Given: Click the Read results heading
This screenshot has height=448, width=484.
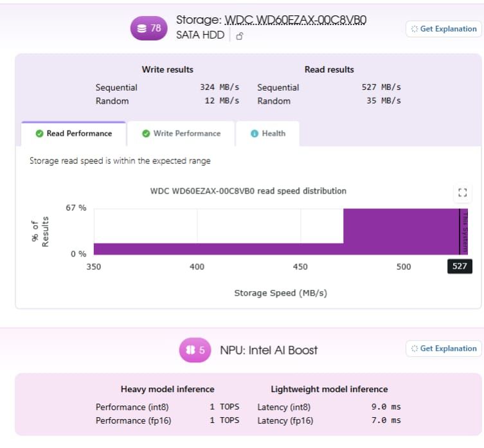Looking at the screenshot, I should [329, 69].
